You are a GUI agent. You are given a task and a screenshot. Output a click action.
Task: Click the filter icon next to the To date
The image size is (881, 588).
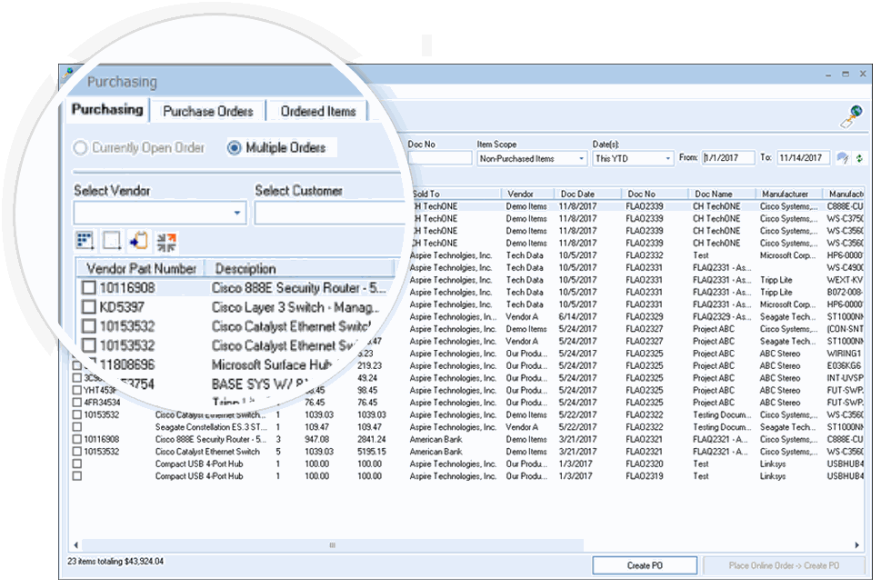[x=843, y=158]
